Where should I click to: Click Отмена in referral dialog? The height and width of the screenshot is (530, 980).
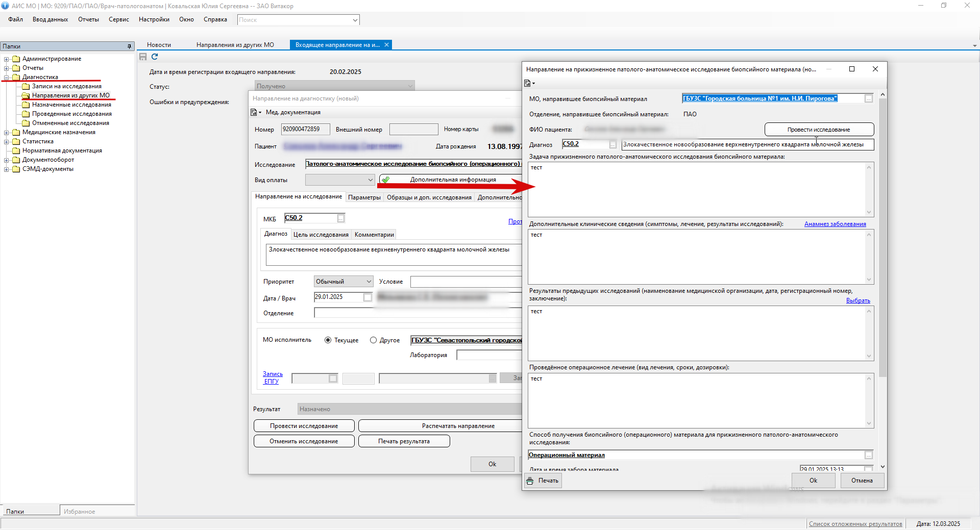(862, 481)
